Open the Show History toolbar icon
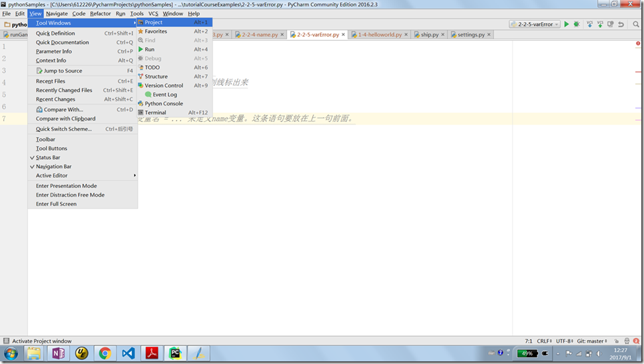Viewport: 644px width, 364px height. [611, 24]
